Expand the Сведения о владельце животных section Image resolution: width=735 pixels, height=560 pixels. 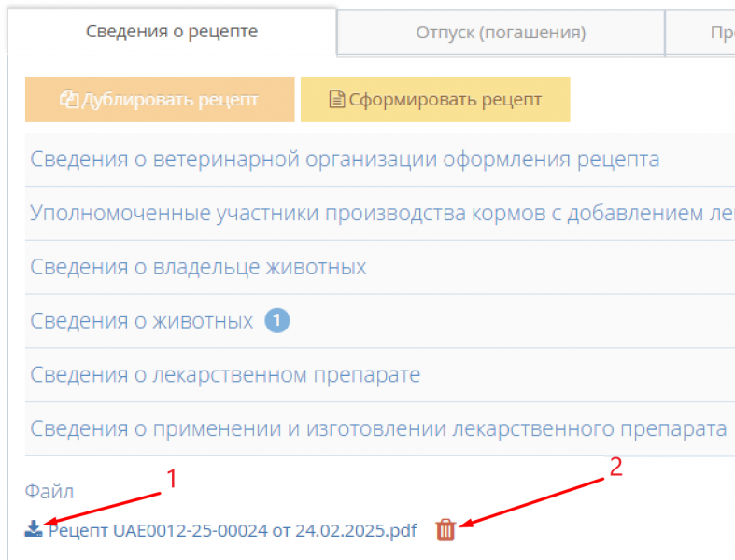[x=198, y=267]
